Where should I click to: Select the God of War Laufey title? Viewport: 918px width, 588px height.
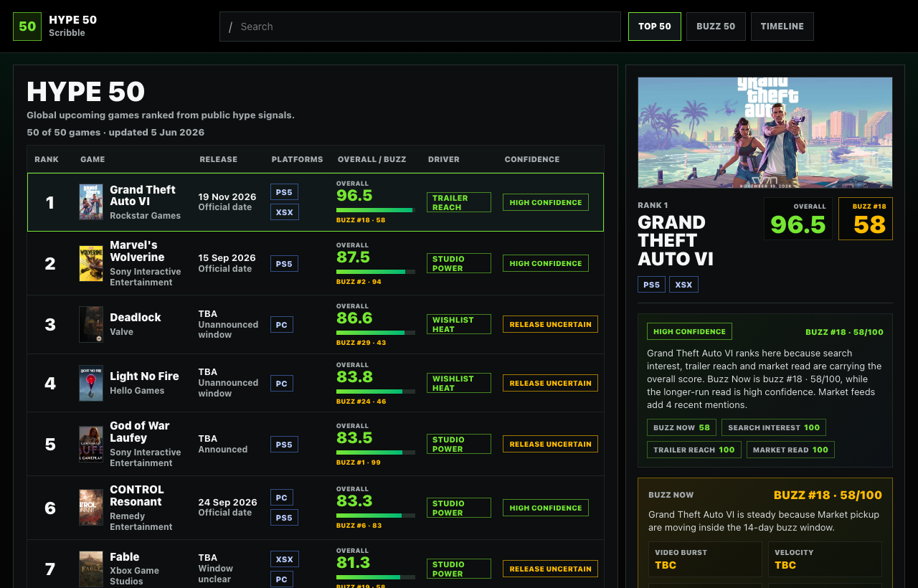pos(140,432)
